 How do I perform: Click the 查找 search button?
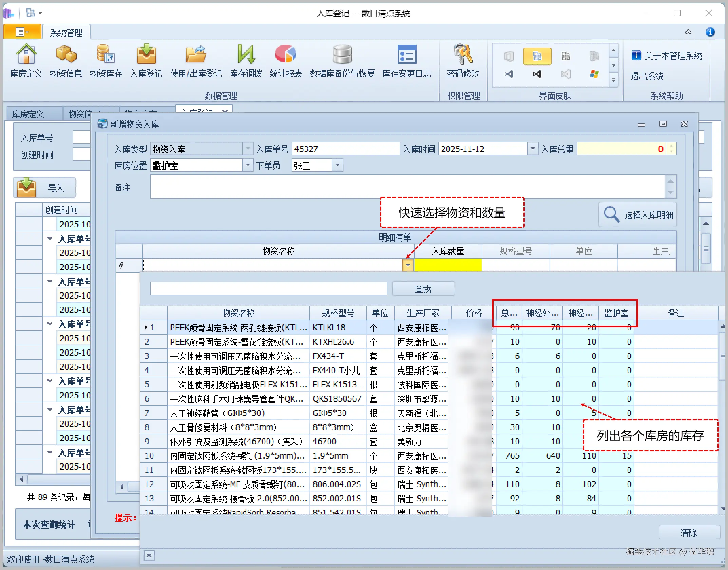423,289
